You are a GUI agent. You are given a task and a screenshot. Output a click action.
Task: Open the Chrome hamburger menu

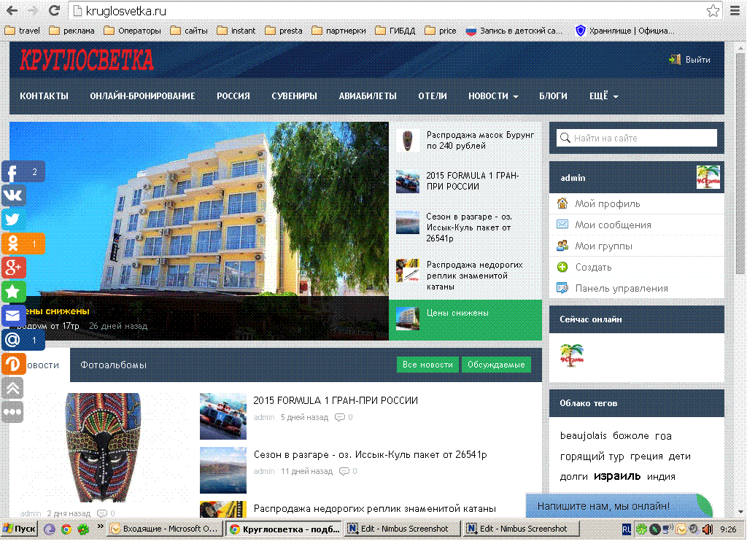(735, 10)
